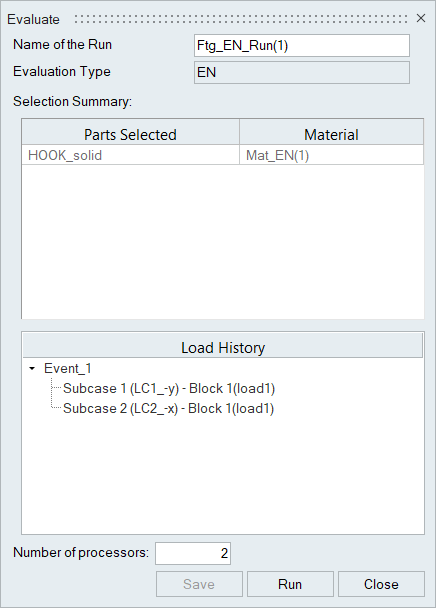Click the Parts Selected column header
Viewport: 436px width, 608px height.
131,135
